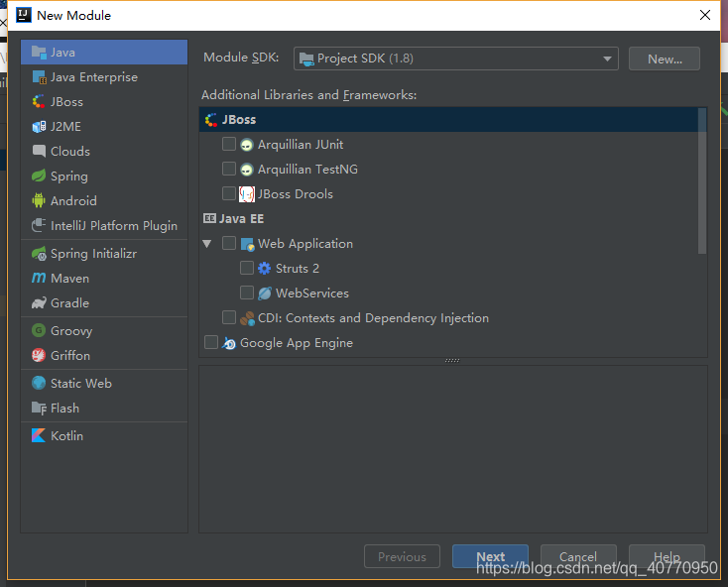Collapse the Web Application tree node
The image size is (728, 587).
(207, 244)
